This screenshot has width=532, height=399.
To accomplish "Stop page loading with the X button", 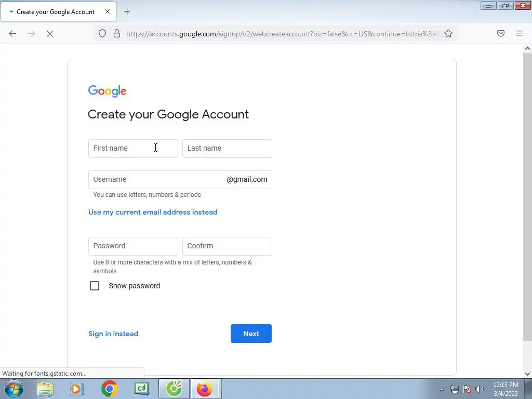I will coord(50,34).
